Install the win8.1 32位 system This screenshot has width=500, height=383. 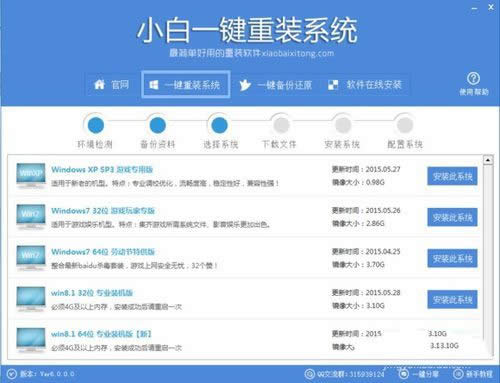(x=452, y=299)
